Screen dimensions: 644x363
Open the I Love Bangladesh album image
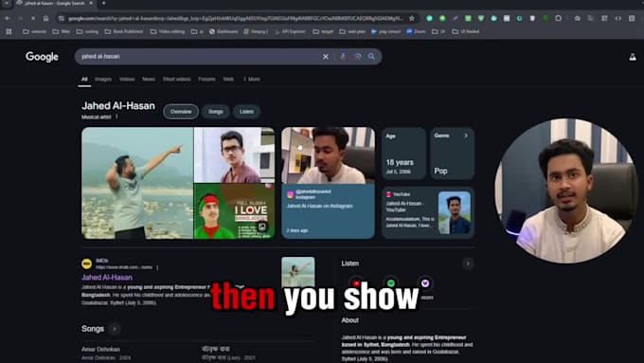(x=234, y=211)
